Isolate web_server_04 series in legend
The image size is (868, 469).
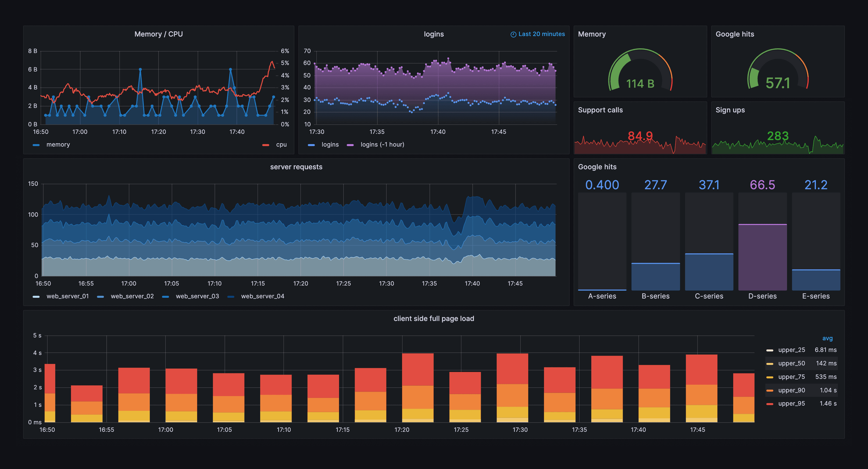262,296
